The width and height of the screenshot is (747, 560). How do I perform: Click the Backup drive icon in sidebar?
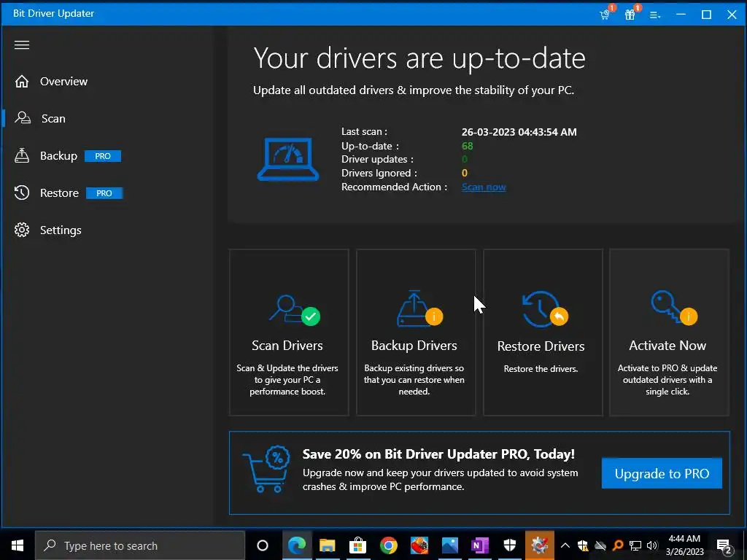[22, 155]
